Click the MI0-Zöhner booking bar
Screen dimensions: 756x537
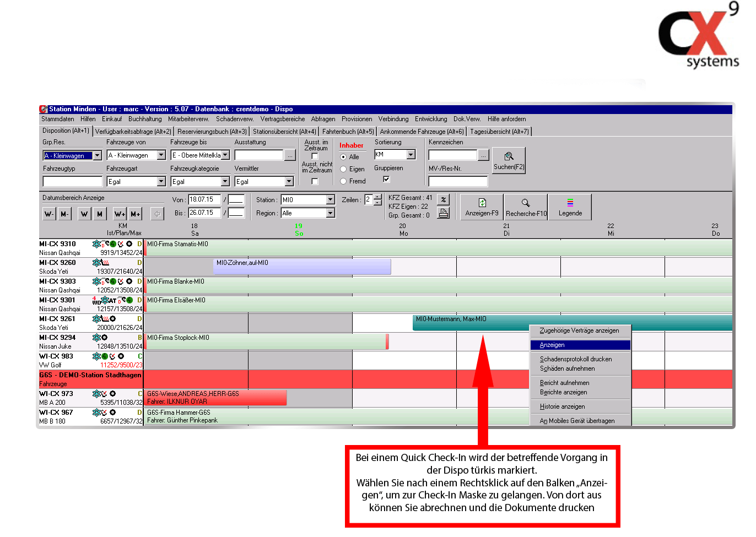tap(302, 267)
